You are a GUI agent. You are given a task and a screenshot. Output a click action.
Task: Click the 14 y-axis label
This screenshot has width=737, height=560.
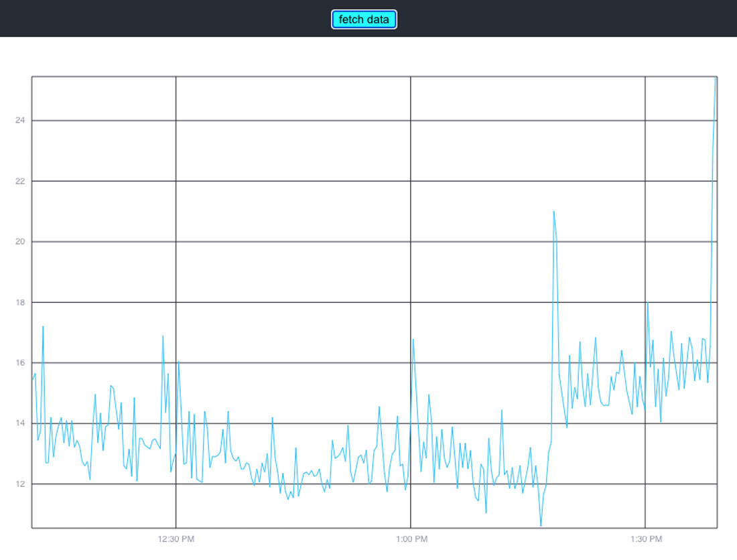19,423
